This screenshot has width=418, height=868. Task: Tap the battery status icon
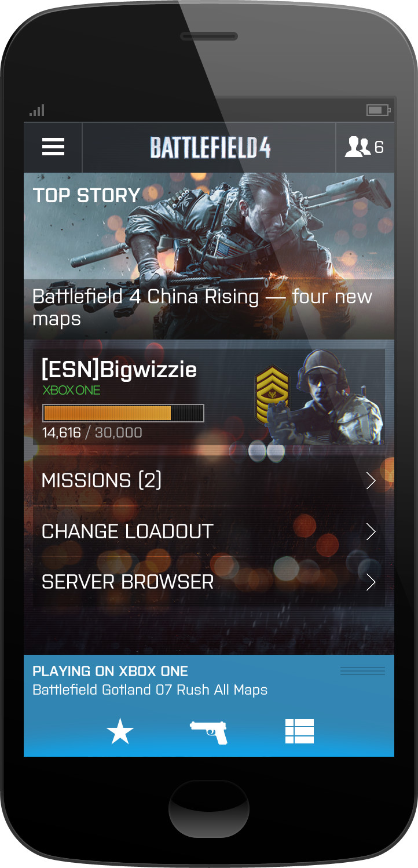(x=379, y=110)
